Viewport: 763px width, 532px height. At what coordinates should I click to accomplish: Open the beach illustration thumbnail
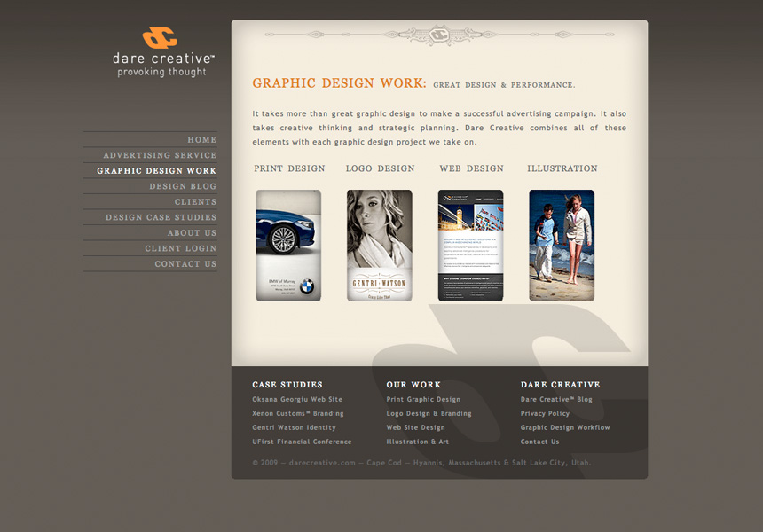(x=562, y=246)
